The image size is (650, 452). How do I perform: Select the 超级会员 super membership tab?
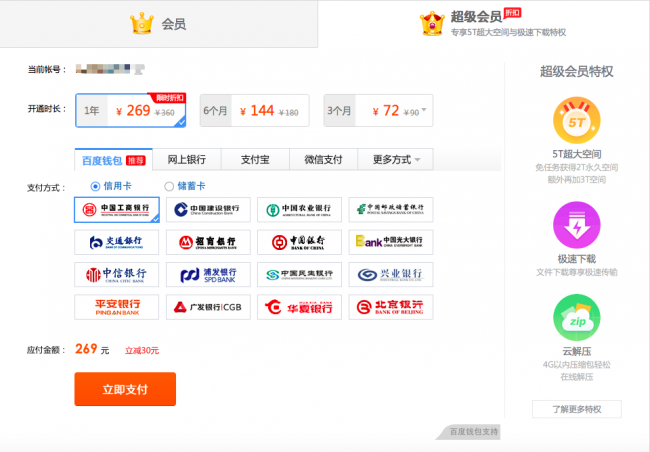coord(484,24)
